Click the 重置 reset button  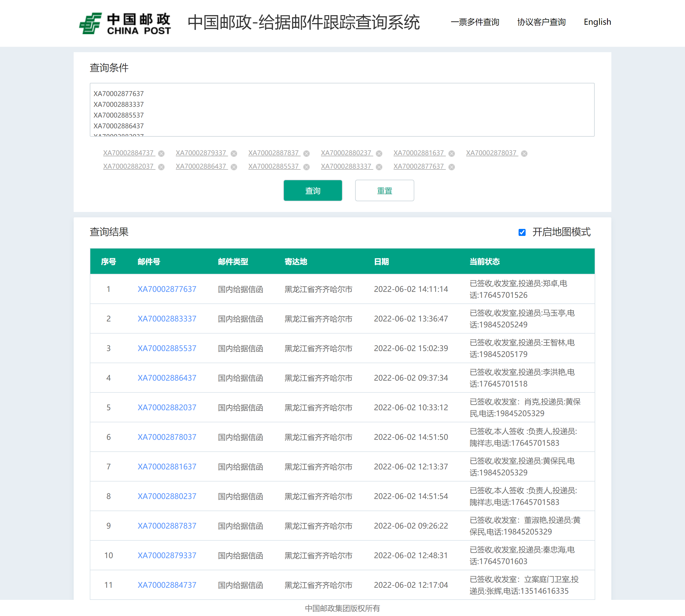coord(384,190)
